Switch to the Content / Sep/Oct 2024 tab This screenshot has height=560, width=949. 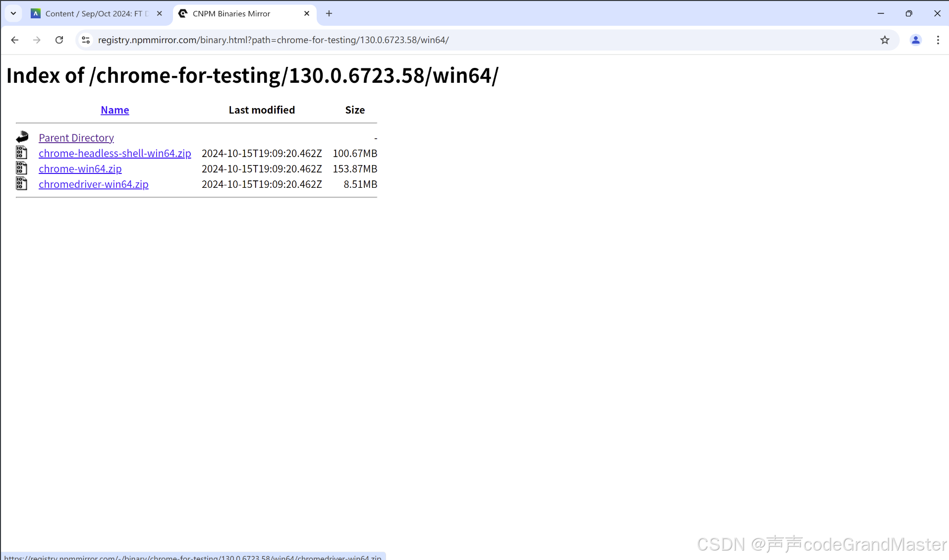click(x=97, y=13)
